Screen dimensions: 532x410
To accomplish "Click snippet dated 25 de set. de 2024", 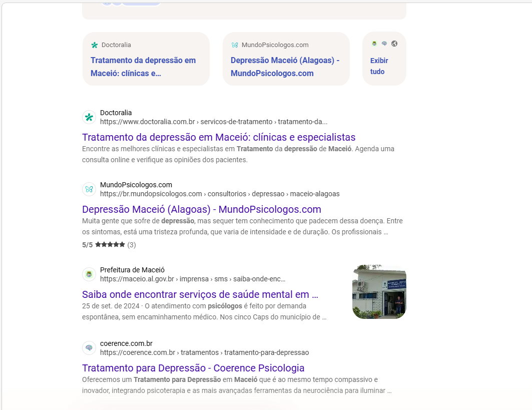I will pyautogui.click(x=204, y=311).
